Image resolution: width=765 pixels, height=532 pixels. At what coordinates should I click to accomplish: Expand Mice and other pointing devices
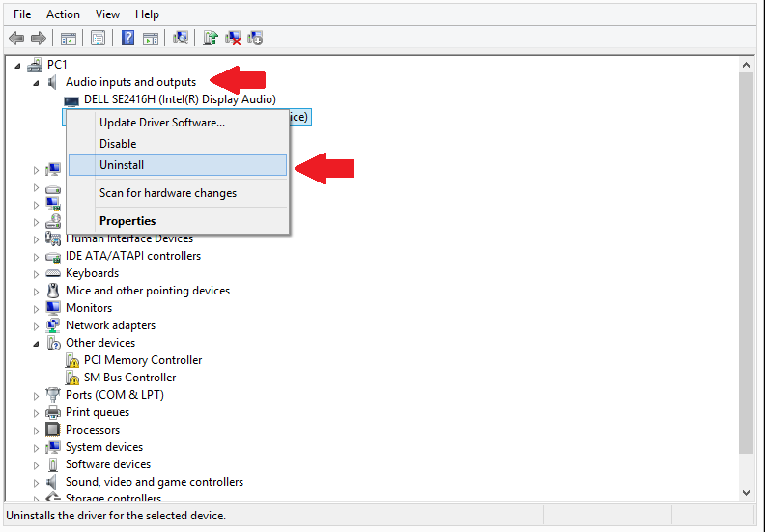(36, 292)
